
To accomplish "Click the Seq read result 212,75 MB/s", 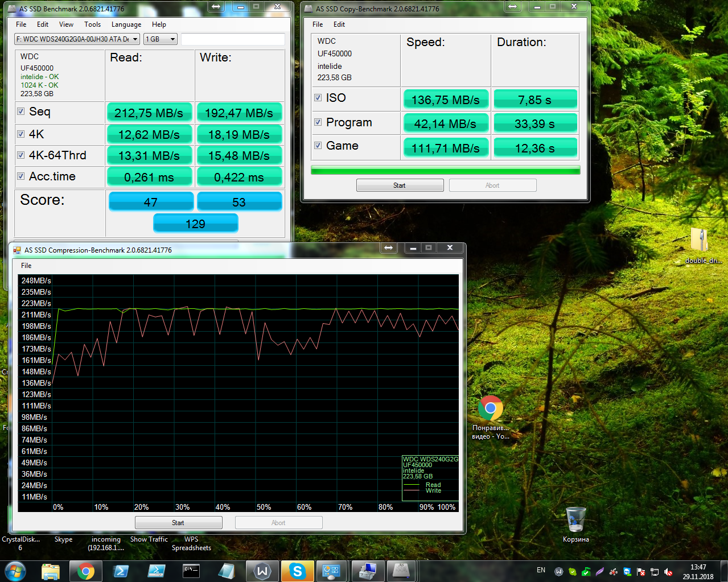I will [x=149, y=113].
